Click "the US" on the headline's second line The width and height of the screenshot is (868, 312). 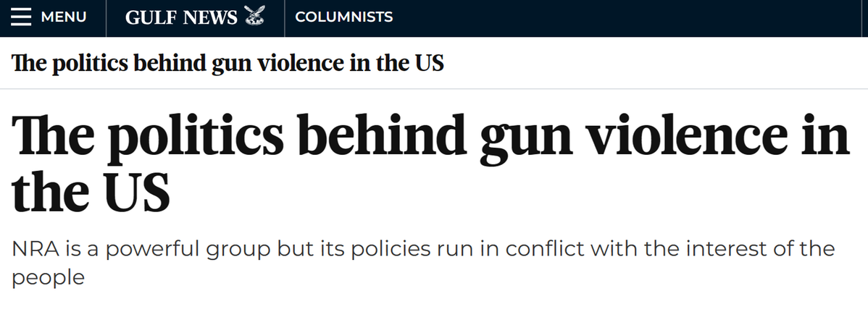91,192
